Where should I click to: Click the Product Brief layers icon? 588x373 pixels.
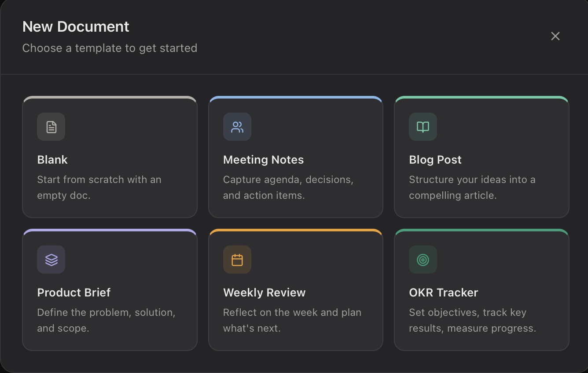(51, 260)
